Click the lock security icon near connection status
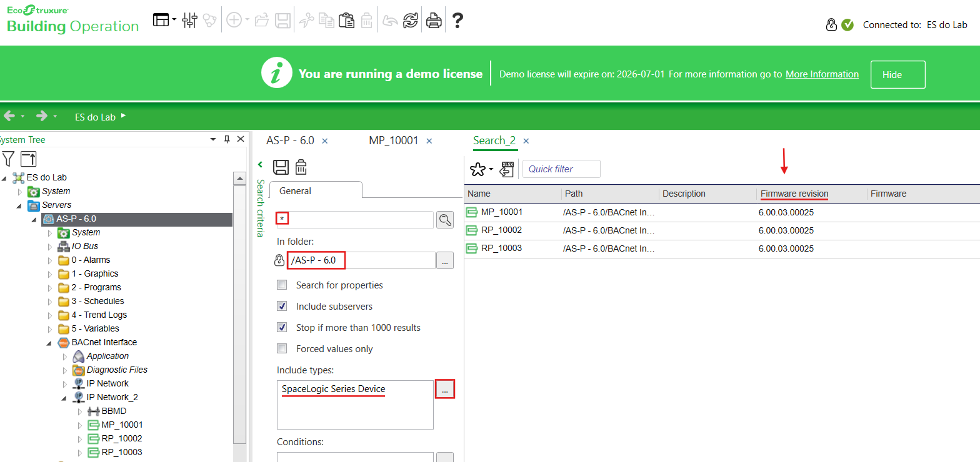980x462 pixels. pyautogui.click(x=831, y=25)
